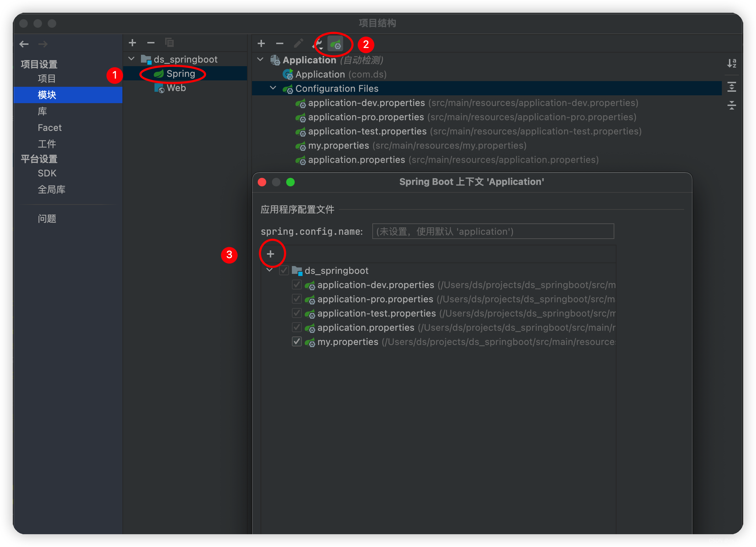The height and width of the screenshot is (547, 756).
Task: Open 问题 section in sidebar
Action: (x=47, y=219)
